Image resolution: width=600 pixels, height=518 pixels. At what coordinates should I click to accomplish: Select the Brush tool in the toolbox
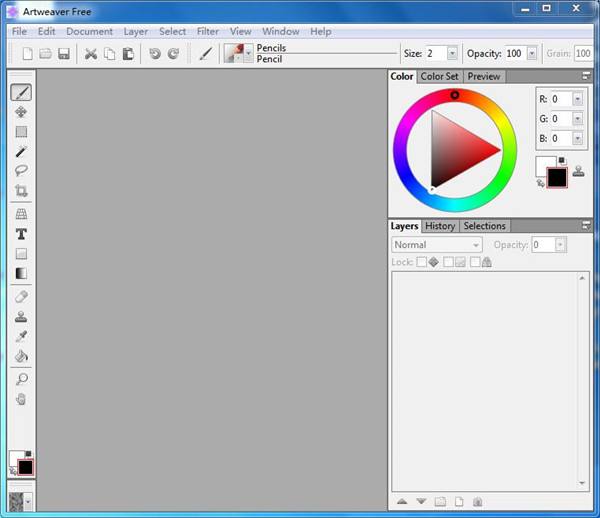[21, 93]
